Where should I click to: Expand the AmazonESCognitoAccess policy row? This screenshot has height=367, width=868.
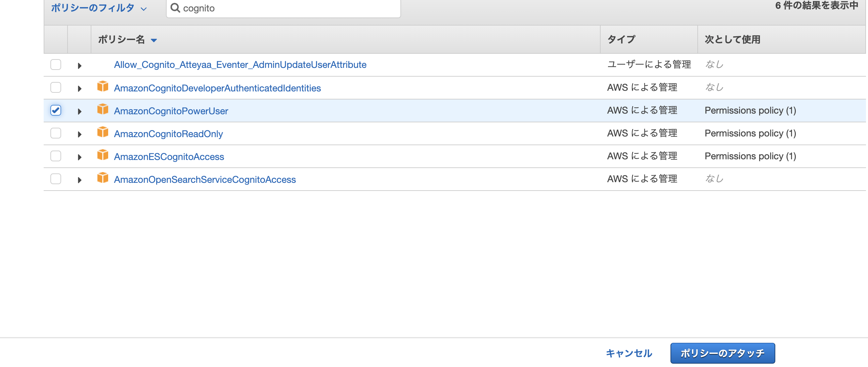[x=80, y=157]
